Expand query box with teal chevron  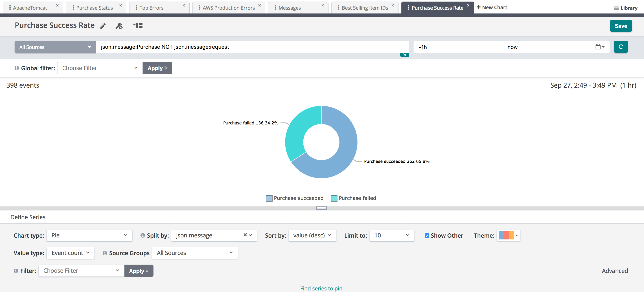point(405,55)
